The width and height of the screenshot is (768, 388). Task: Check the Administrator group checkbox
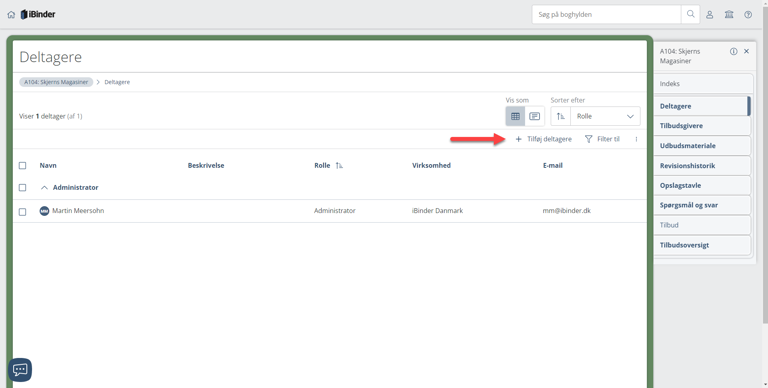(x=23, y=188)
